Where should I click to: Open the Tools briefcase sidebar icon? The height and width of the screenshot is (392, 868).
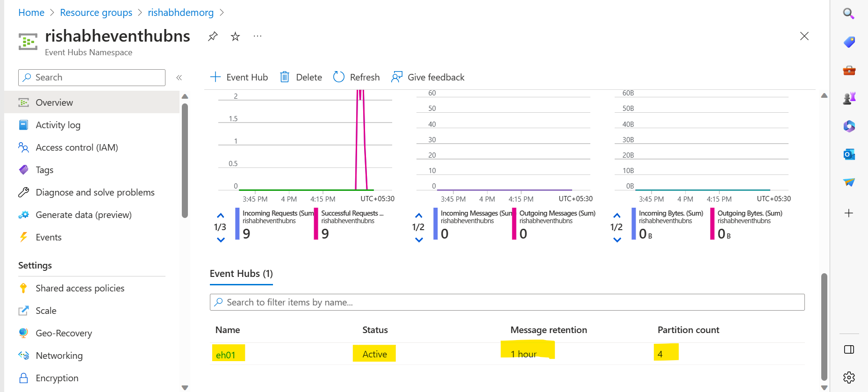pos(849,71)
